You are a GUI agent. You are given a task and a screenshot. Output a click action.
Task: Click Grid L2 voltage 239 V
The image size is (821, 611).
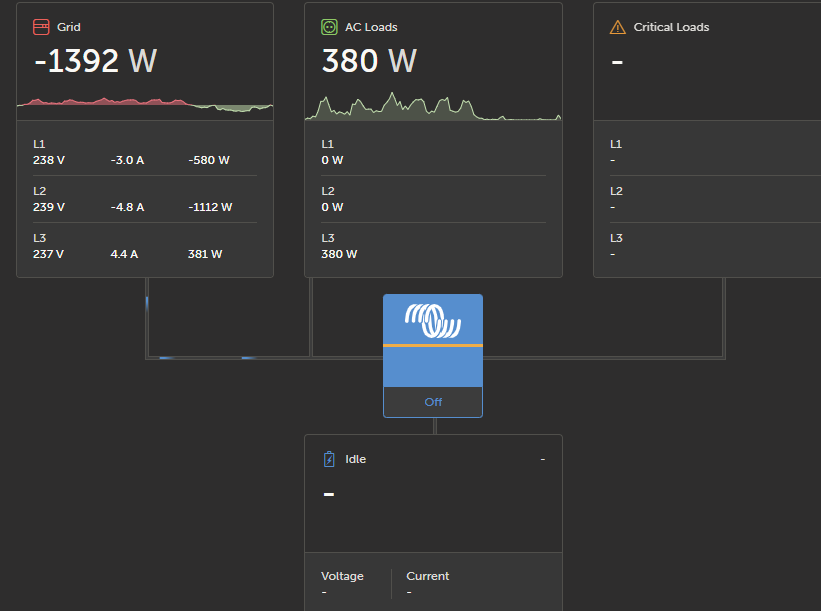coord(49,207)
